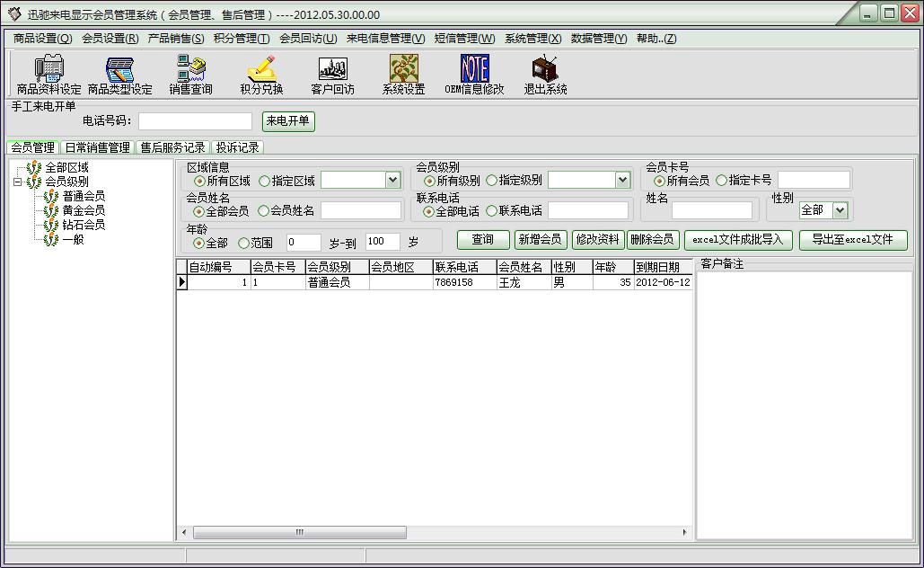
Task: Open the 区域信息 dropdown list
Action: 392,181
